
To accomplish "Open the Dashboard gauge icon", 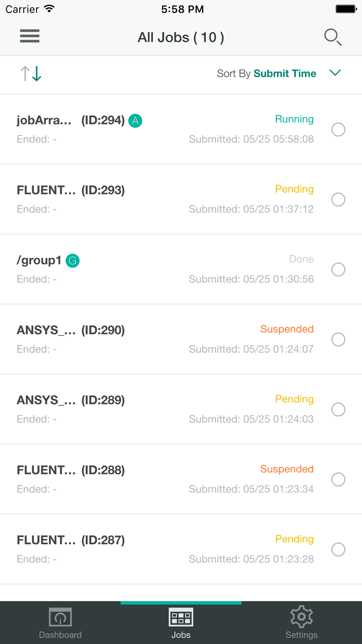I will pyautogui.click(x=60, y=617).
